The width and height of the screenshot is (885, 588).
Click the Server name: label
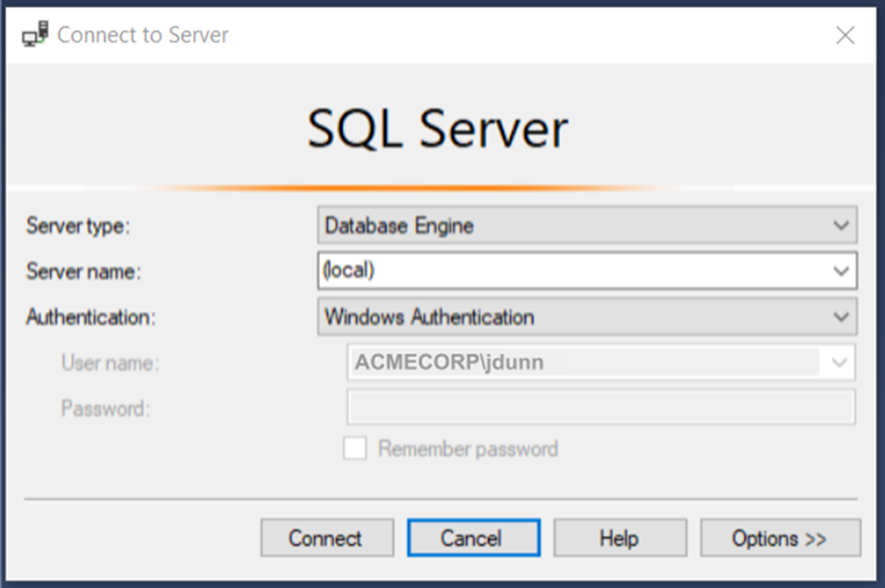coord(84,271)
